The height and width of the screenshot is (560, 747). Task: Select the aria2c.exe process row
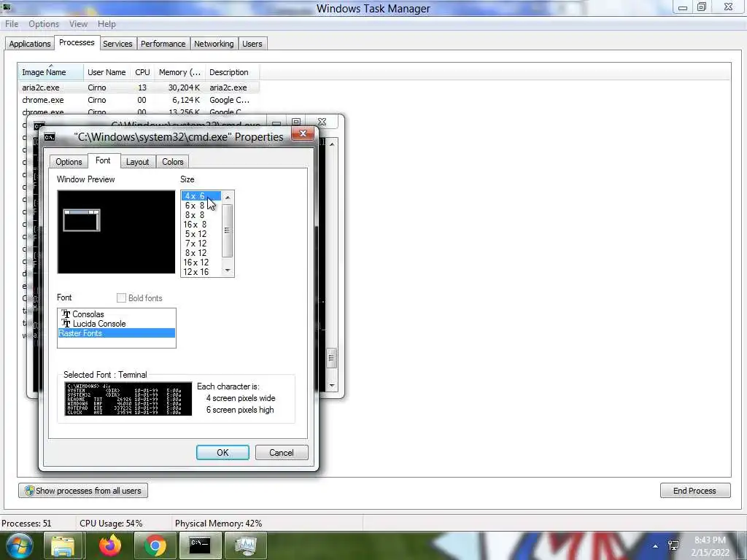139,87
